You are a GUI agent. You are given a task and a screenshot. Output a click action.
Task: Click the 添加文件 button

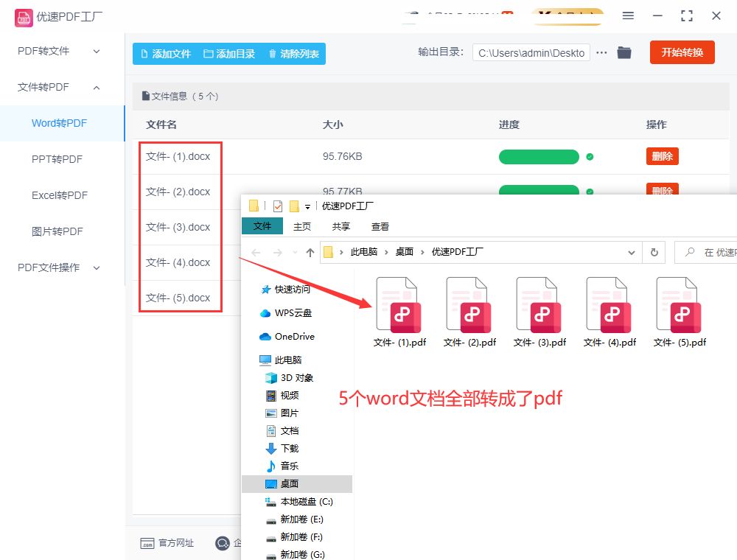[x=166, y=54]
